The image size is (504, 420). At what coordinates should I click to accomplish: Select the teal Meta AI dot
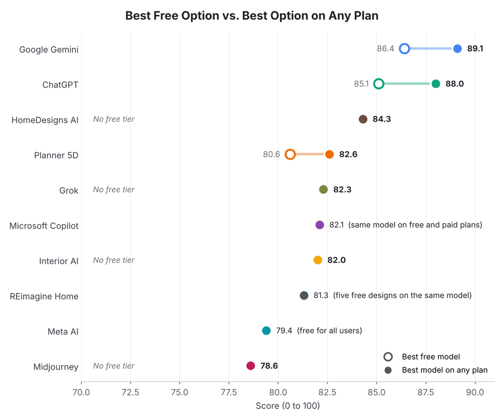(x=266, y=330)
